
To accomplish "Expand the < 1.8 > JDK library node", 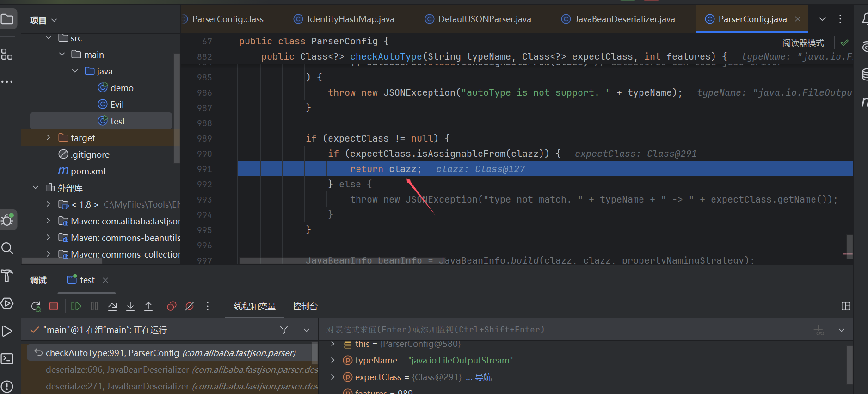I will [48, 204].
